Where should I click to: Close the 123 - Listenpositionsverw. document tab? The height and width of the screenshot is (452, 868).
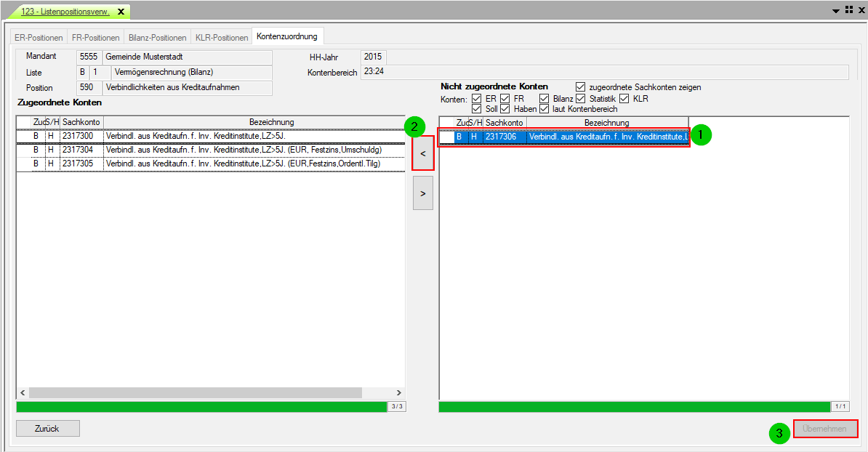point(121,12)
